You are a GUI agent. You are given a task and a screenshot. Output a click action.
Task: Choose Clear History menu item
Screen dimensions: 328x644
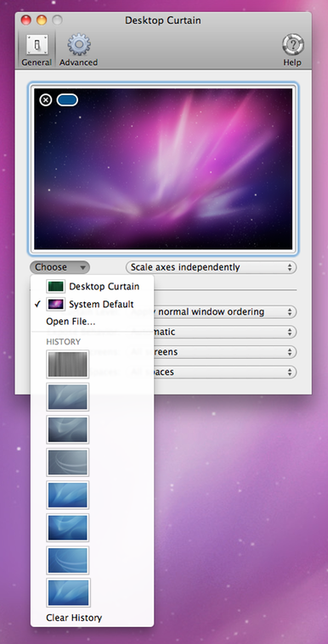[93, 618]
